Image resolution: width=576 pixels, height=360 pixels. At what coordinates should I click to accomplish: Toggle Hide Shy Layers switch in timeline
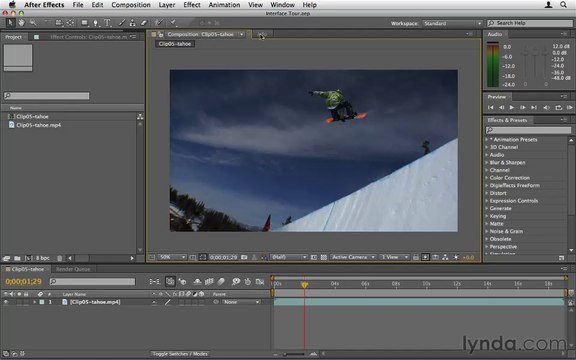coord(198,282)
